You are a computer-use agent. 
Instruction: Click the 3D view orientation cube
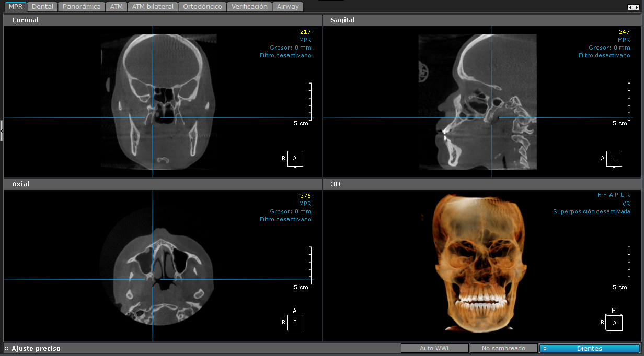click(614, 323)
